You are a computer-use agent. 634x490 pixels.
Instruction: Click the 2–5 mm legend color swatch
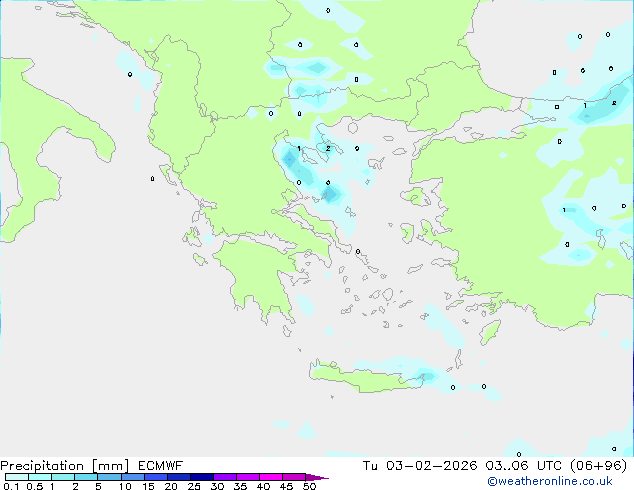pos(86,477)
